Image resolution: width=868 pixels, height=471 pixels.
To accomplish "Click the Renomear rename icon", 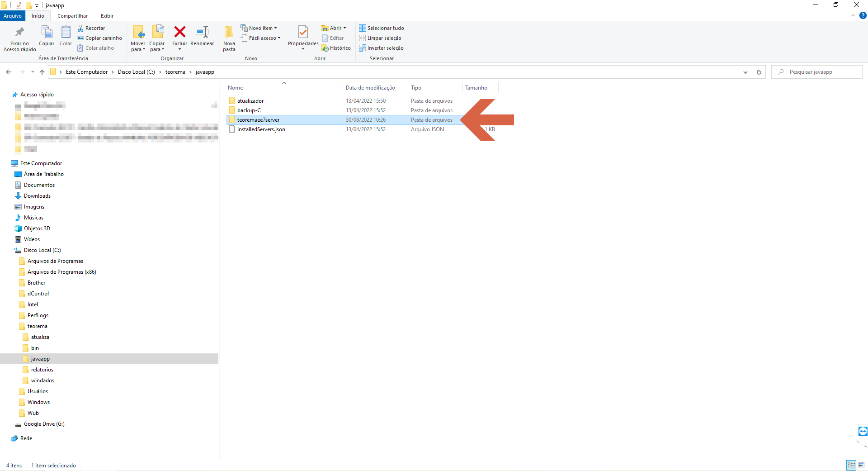I will tap(202, 36).
